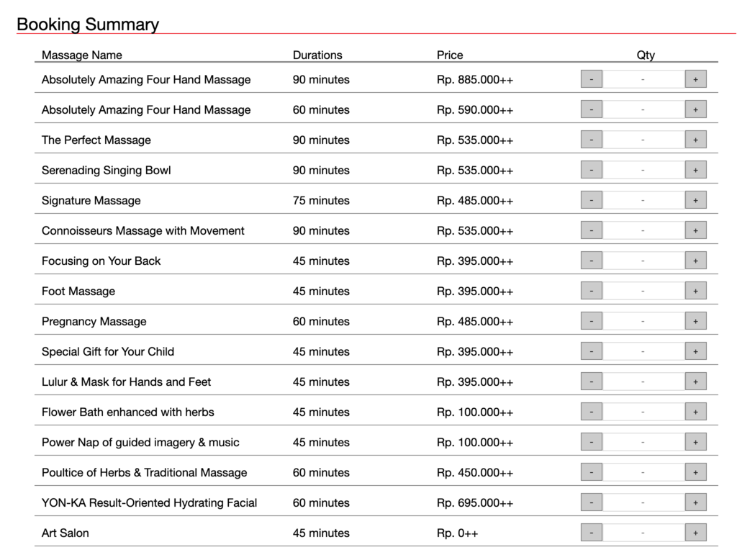
Task: Click the 'Art Salon' name cell
Action: 65,533
